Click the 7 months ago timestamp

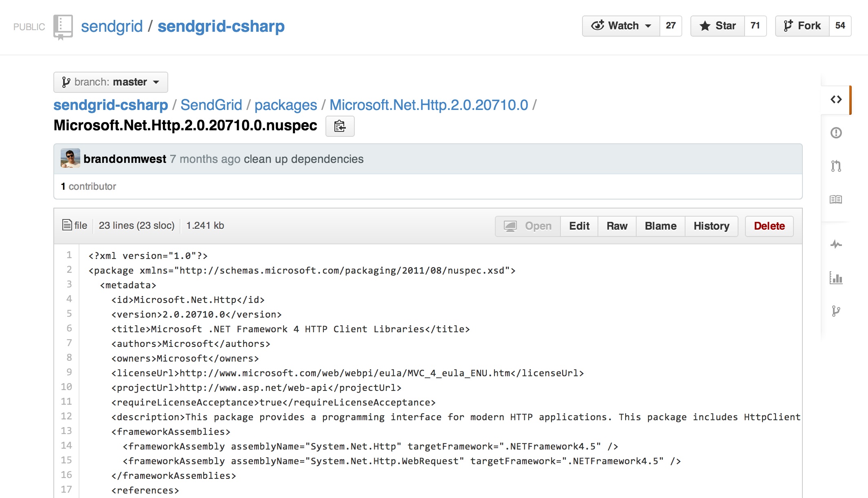coord(205,159)
